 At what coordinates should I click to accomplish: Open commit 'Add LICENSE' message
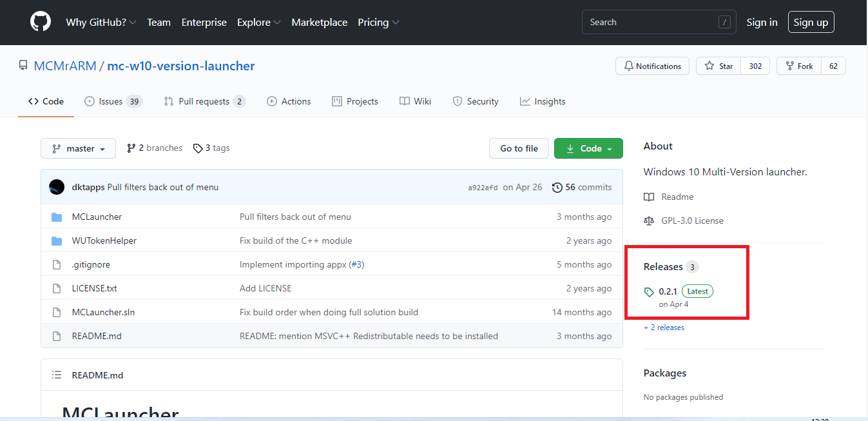pos(265,288)
